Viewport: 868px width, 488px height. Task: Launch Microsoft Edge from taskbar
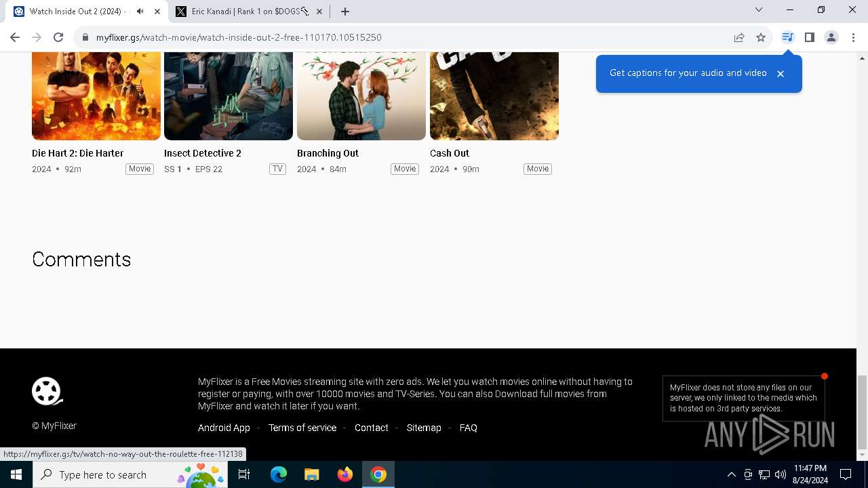(279, 474)
